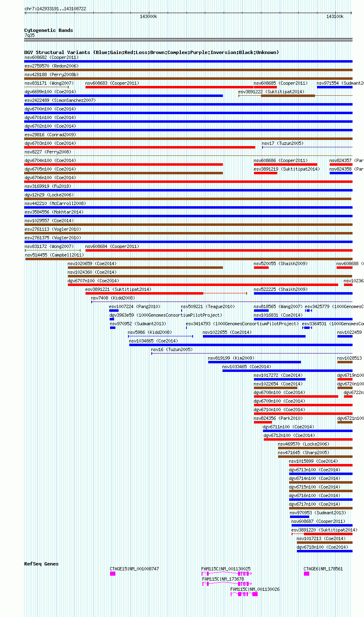Click the red bar under nsv608684 (Cooper2011)
The width and height of the screenshot is (364, 617).
219,250
